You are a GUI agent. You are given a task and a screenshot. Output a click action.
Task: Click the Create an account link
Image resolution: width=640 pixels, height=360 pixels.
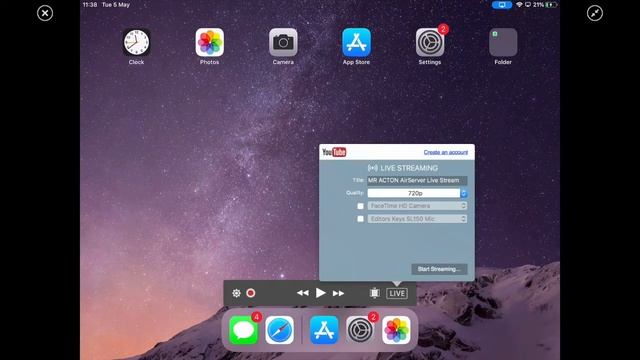(x=446, y=152)
